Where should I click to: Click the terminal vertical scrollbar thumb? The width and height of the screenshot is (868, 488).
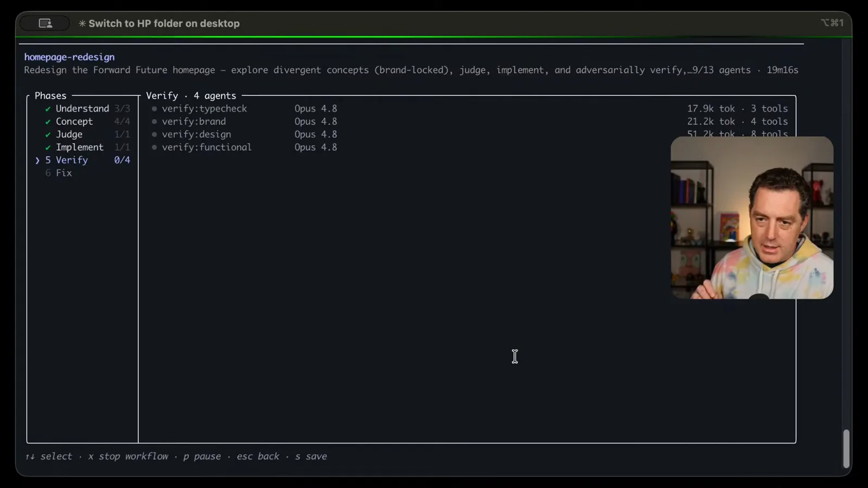coord(846,449)
